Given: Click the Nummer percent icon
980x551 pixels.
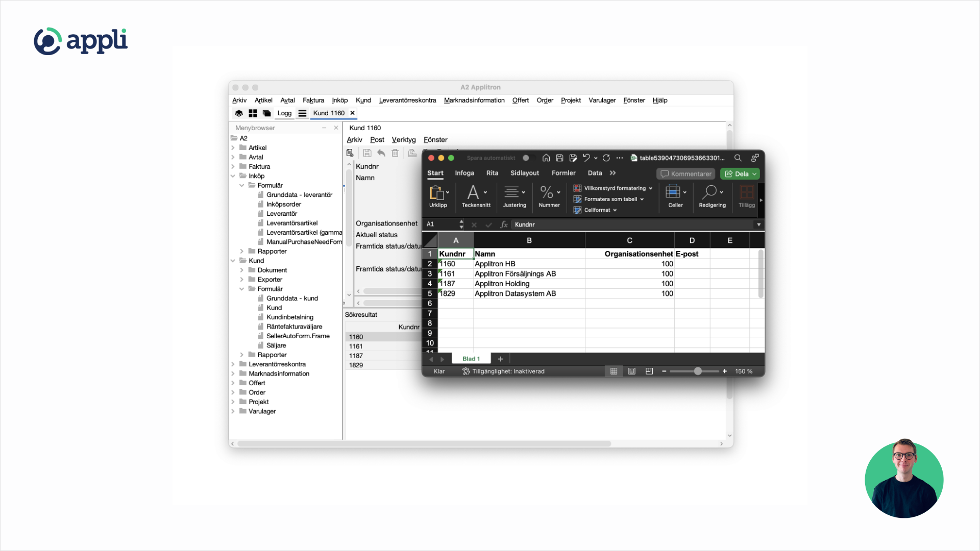Looking at the screenshot, I should tap(547, 192).
